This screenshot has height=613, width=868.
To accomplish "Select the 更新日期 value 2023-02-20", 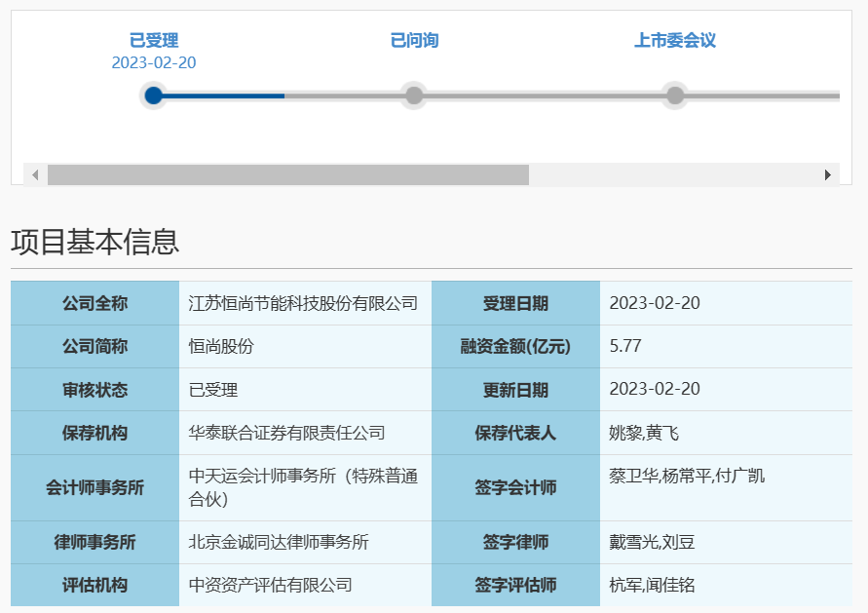I will click(655, 389).
